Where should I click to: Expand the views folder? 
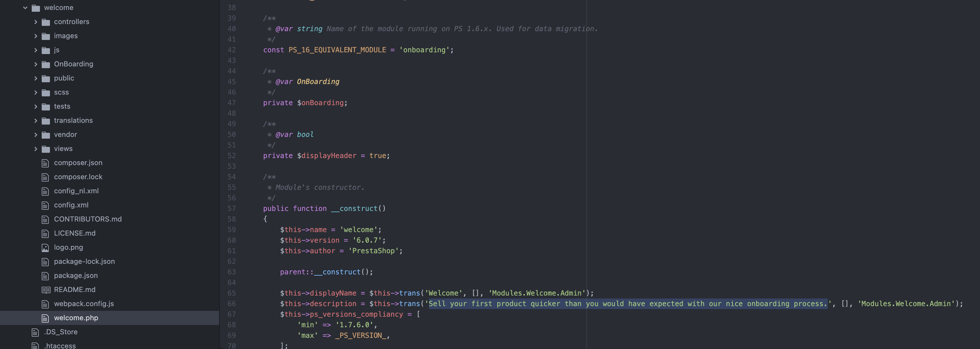coord(35,148)
